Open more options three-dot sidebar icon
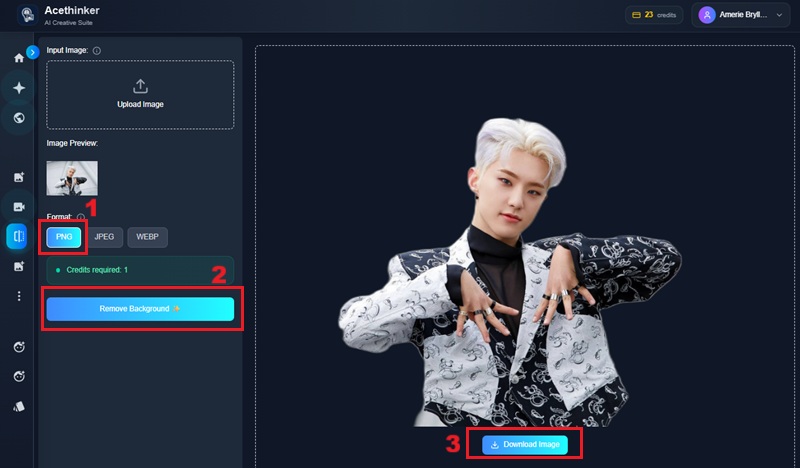This screenshot has width=800, height=468. point(19,296)
